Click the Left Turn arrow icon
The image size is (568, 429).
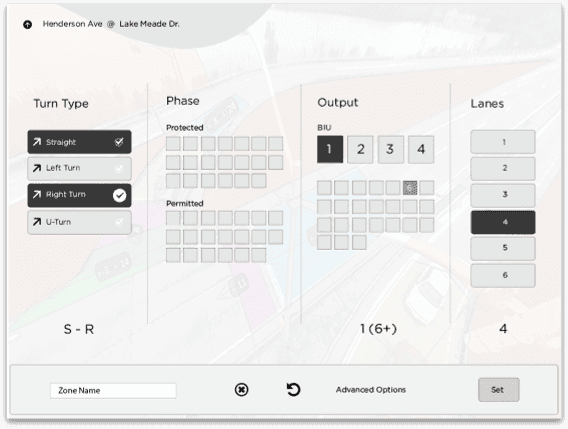pyautogui.click(x=37, y=168)
